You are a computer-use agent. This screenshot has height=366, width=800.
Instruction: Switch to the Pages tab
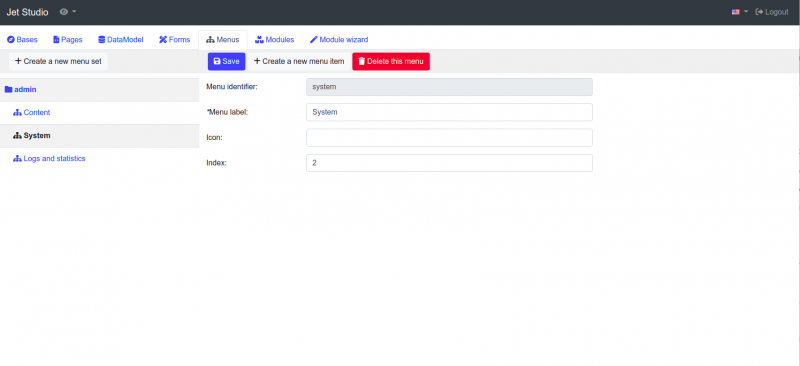[x=68, y=39]
